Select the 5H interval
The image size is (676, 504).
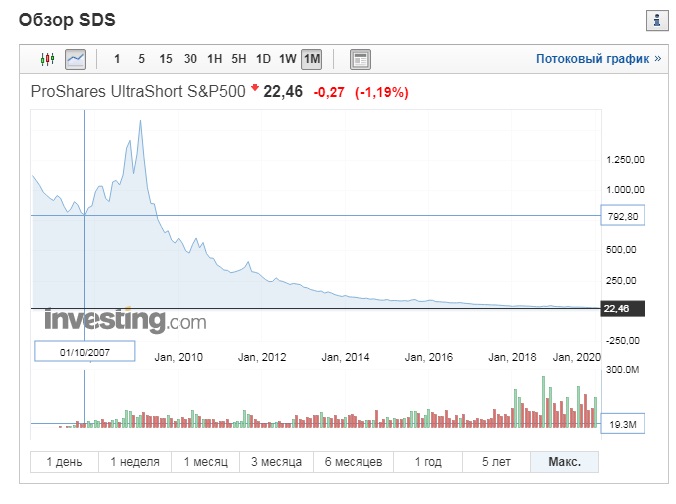point(239,59)
